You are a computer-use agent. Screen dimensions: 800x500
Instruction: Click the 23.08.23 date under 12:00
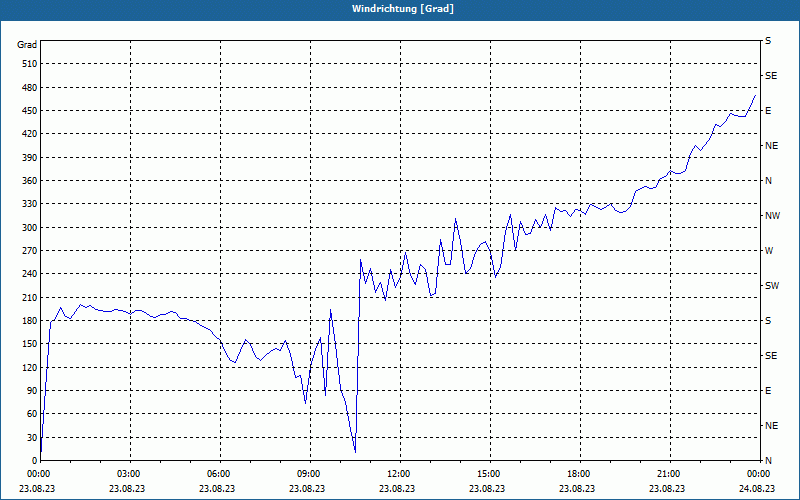point(397,488)
